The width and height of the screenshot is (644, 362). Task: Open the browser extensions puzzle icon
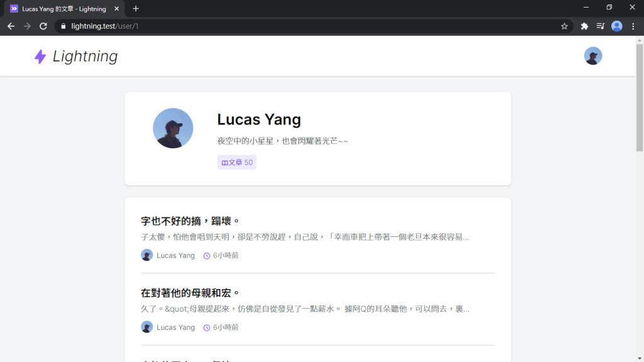pos(584,26)
